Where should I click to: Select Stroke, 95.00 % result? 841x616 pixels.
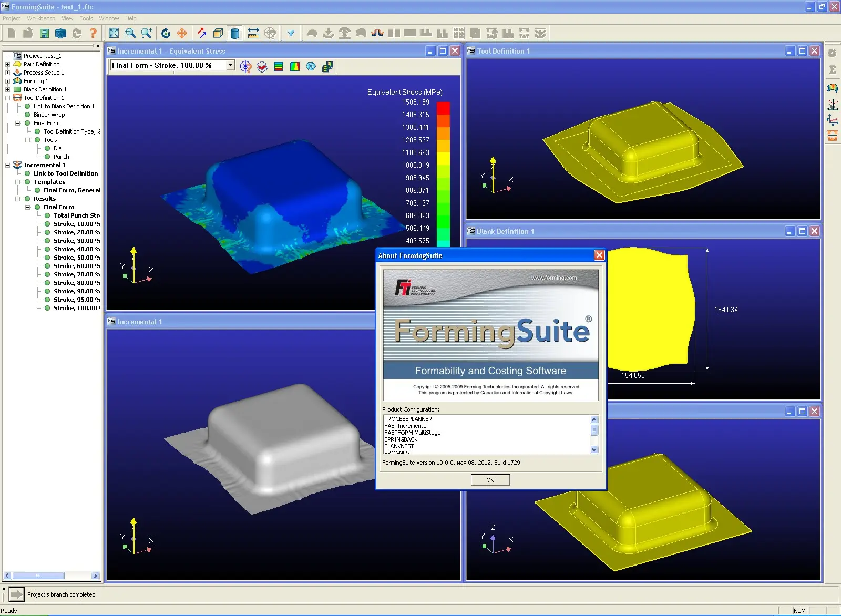coord(77,300)
